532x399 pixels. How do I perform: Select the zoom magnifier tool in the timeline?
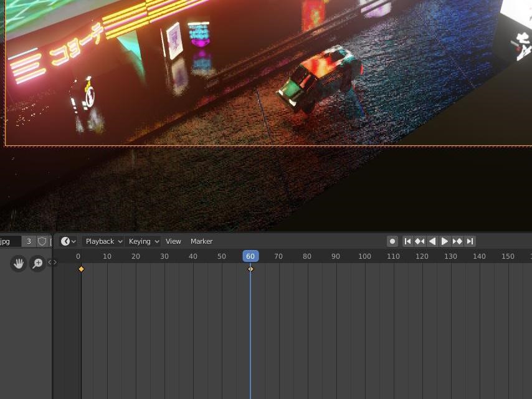point(37,264)
